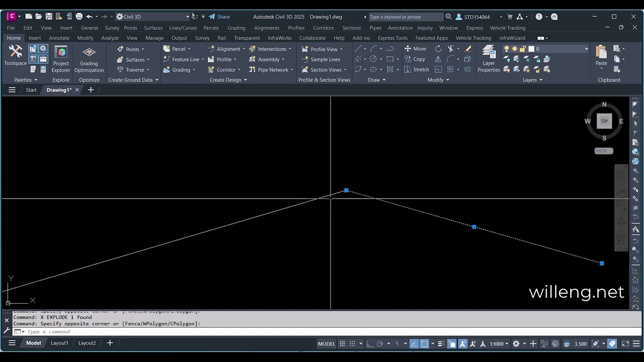The width and height of the screenshot is (644, 362).
Task: Open the Corridors menu
Action: tap(323, 28)
